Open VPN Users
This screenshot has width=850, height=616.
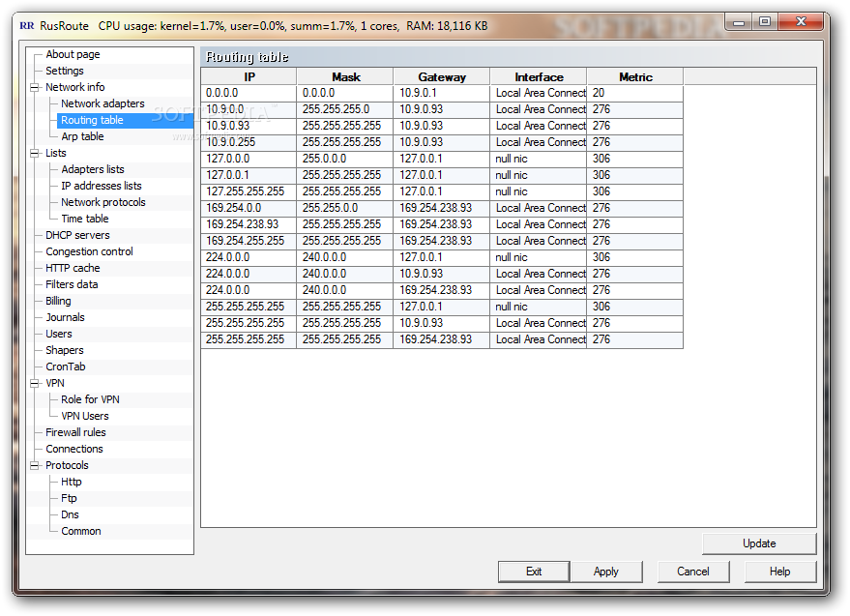click(x=84, y=416)
